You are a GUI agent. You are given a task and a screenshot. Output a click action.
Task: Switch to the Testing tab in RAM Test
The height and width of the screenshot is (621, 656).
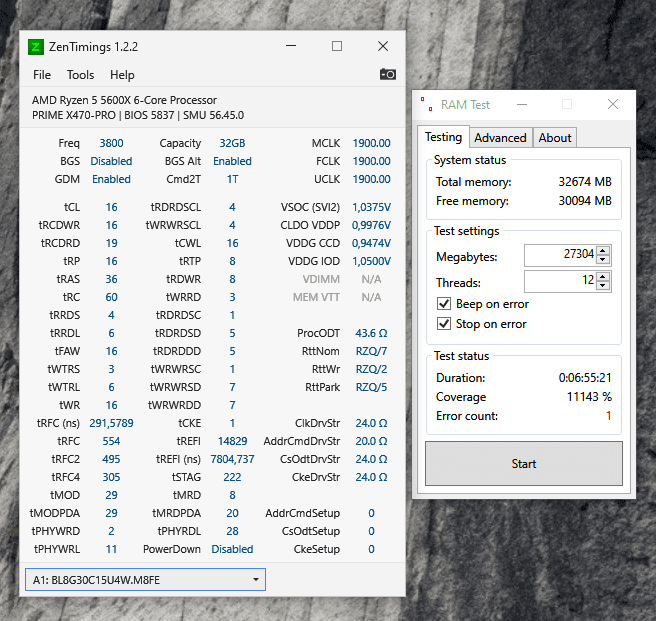[x=443, y=137]
